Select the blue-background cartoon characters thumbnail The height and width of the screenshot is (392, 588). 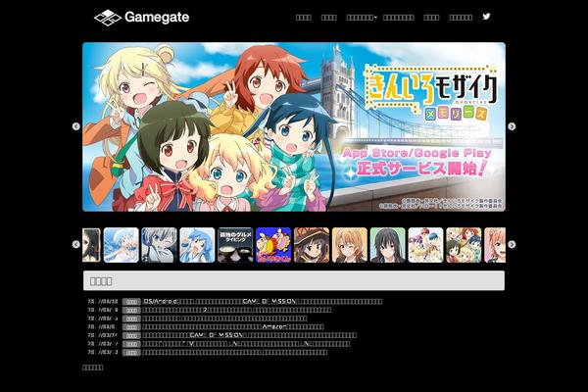tap(273, 245)
